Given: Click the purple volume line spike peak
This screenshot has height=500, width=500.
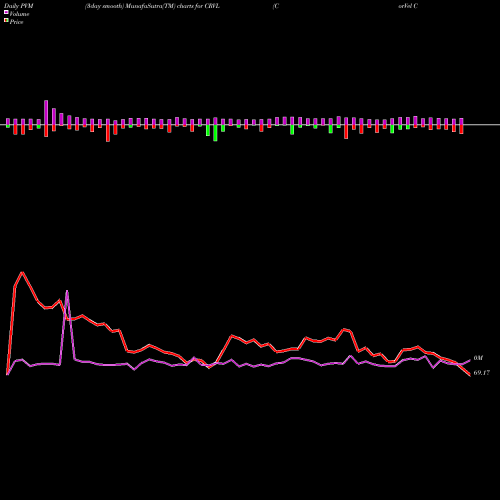Looking at the screenshot, I should tap(67, 291).
